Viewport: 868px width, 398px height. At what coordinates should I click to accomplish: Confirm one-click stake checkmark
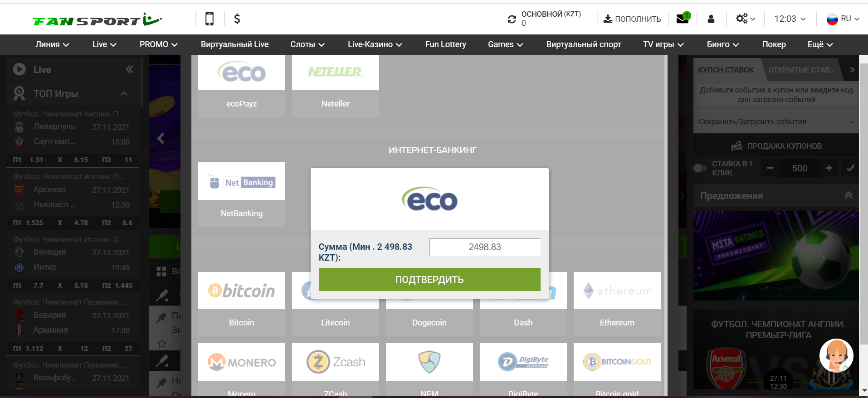pyautogui.click(x=850, y=168)
